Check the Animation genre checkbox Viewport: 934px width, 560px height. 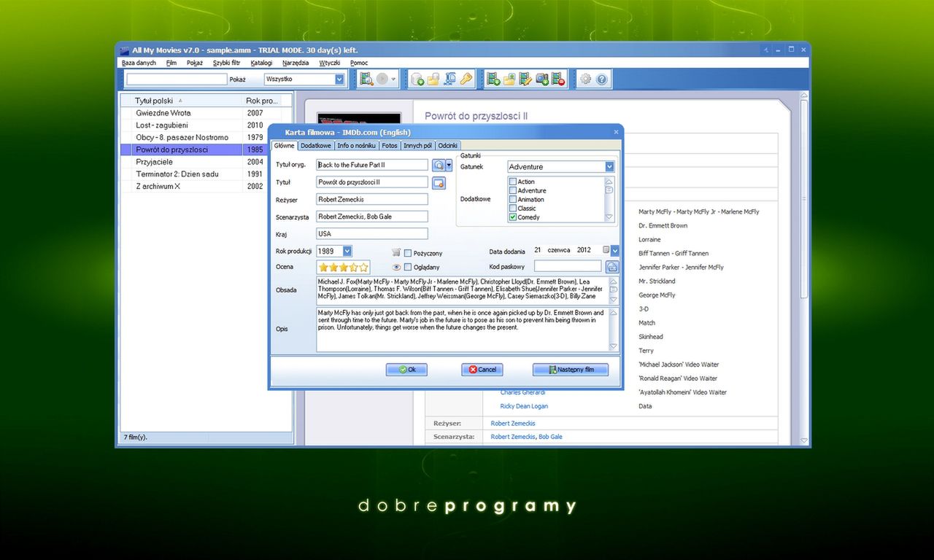coord(513,199)
